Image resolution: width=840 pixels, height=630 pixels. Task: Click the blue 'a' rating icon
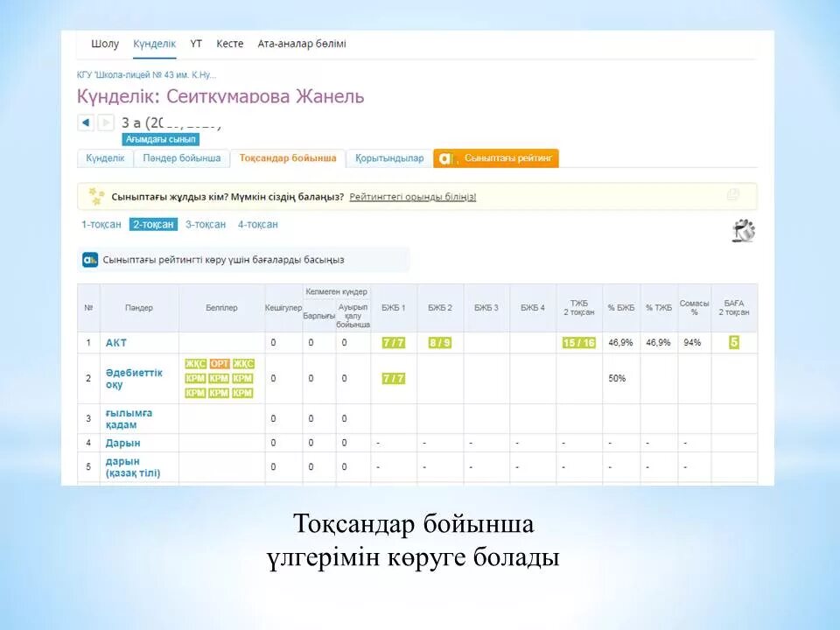[87, 259]
